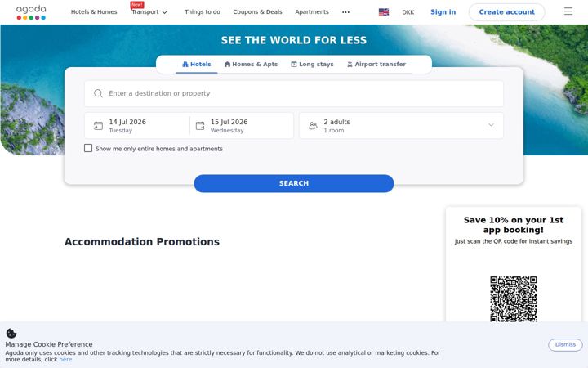Click 'SEE THE WORLD FOR LESS' headline
This screenshot has width=588, height=368.
tap(294, 40)
